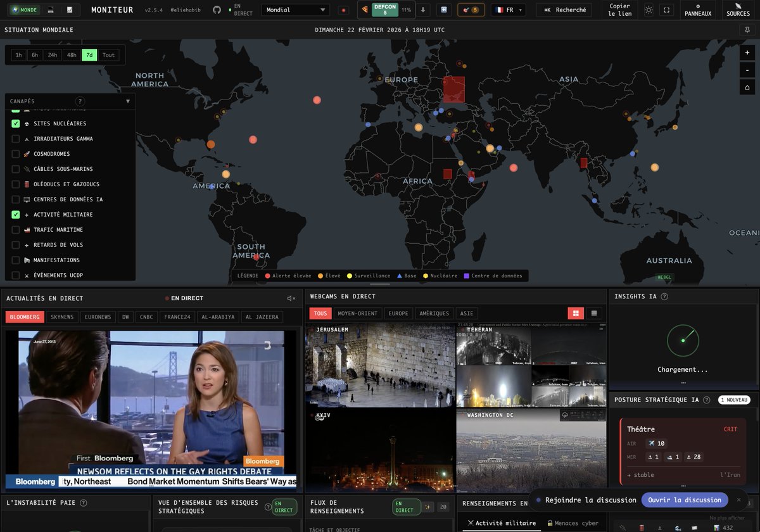Open the notifications bell showing 5 alerts
This screenshot has height=532, width=760.
coord(470,10)
